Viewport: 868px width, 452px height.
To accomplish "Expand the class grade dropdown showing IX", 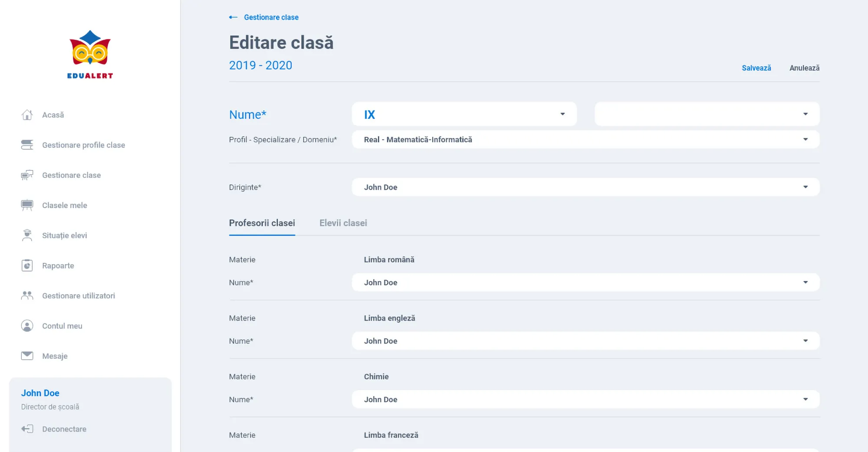I will 464,114.
